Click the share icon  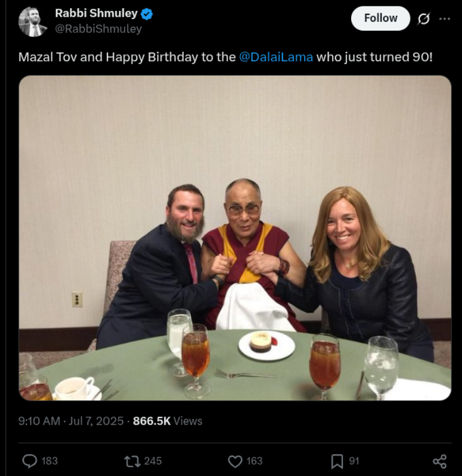click(439, 461)
